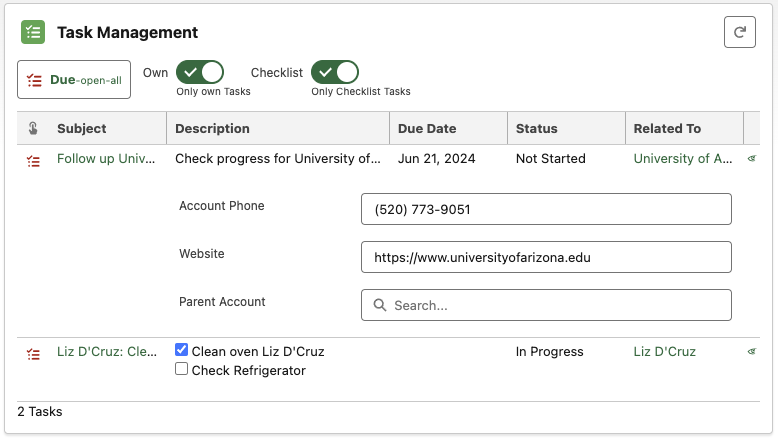Viewport: 778px width, 439px height.
Task: Click the refresh button in Task Management
Action: [x=740, y=32]
